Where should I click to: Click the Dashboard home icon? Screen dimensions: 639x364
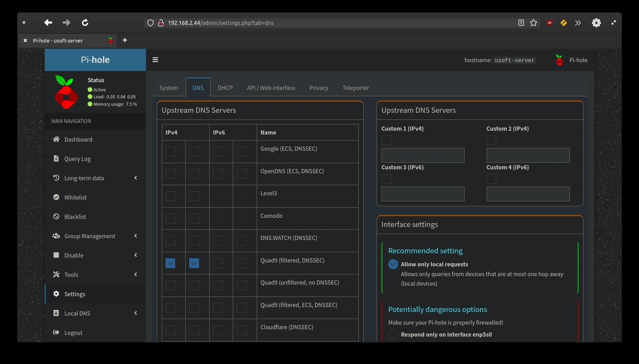56,139
